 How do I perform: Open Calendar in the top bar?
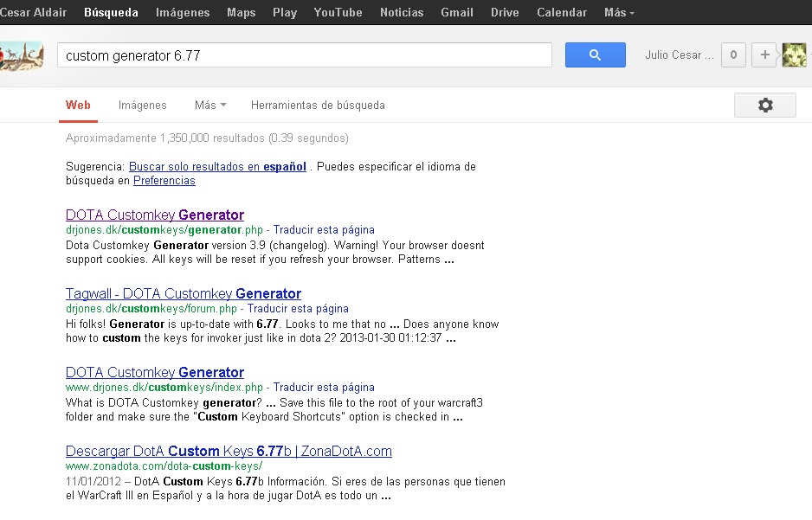(x=561, y=12)
